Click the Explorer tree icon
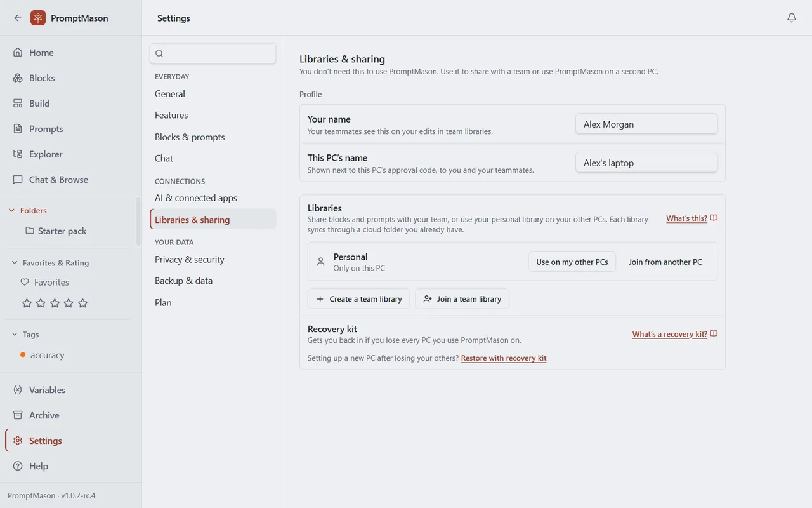 (18, 154)
